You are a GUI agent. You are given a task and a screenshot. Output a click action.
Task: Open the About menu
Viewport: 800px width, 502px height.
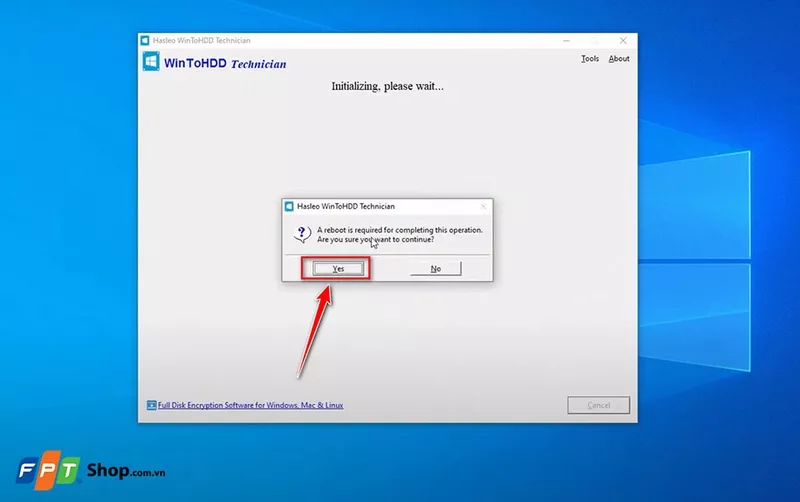(x=619, y=59)
